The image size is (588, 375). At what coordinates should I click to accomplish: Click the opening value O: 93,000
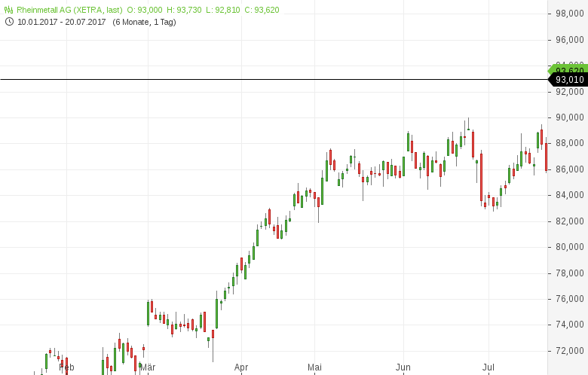tap(145, 10)
